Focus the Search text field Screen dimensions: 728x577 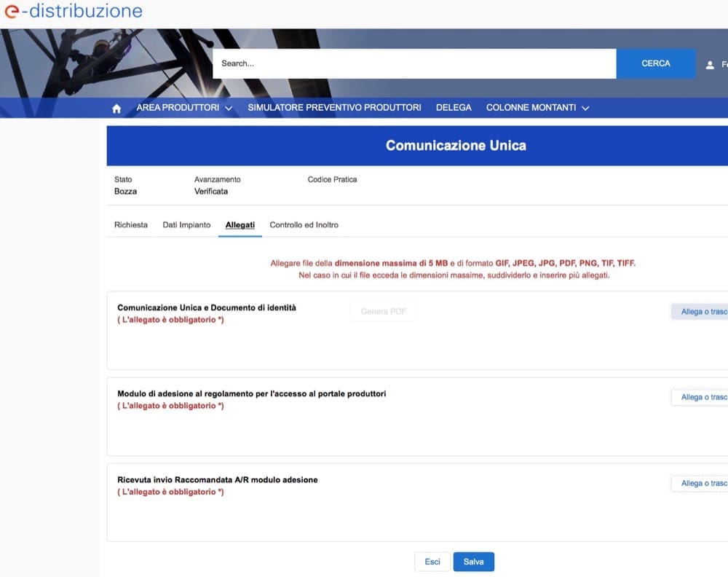(414, 63)
